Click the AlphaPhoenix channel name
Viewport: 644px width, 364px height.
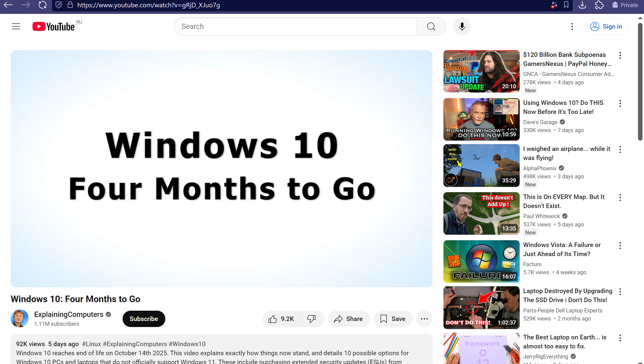[540, 168]
